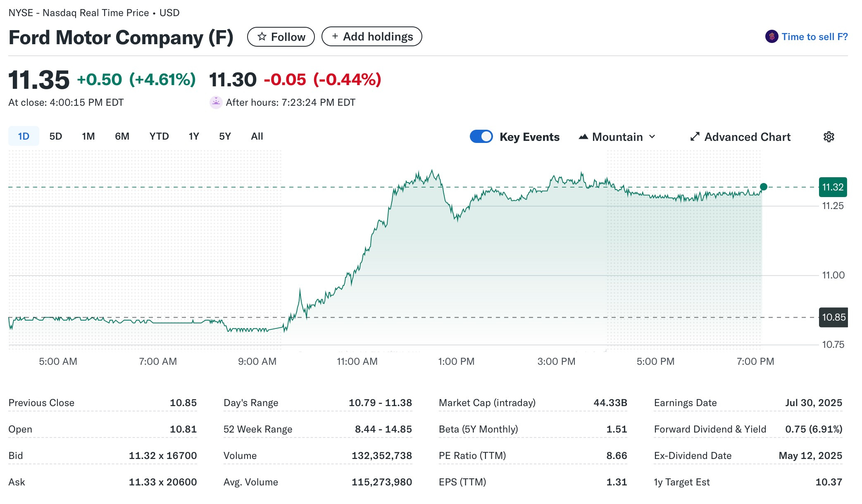Show the 1Y chart range
862x504 pixels.
194,136
